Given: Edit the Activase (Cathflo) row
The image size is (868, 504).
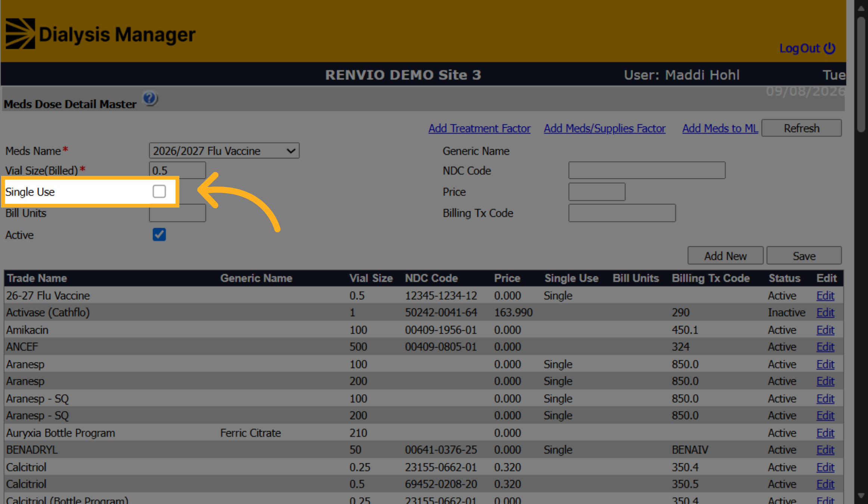Looking at the screenshot, I should coord(825,312).
